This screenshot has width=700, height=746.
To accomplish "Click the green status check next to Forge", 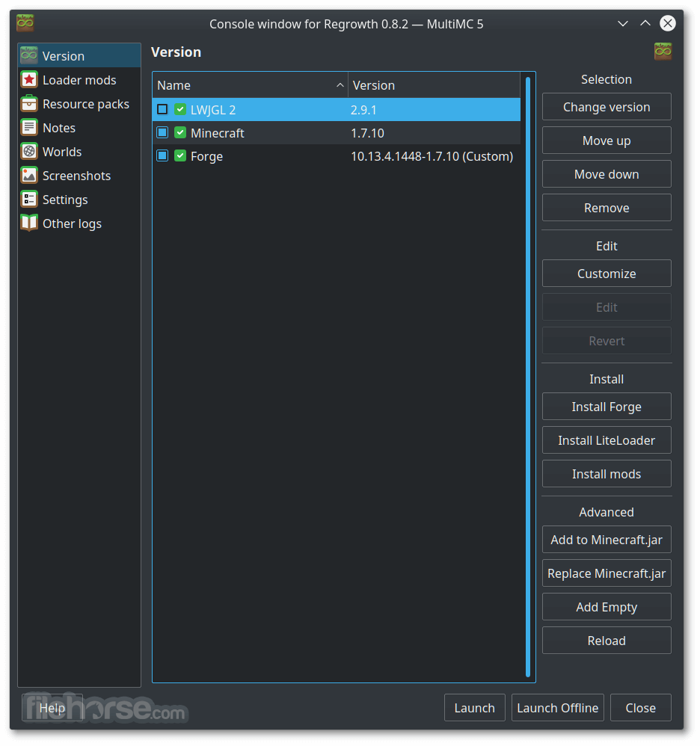I will coord(180,155).
